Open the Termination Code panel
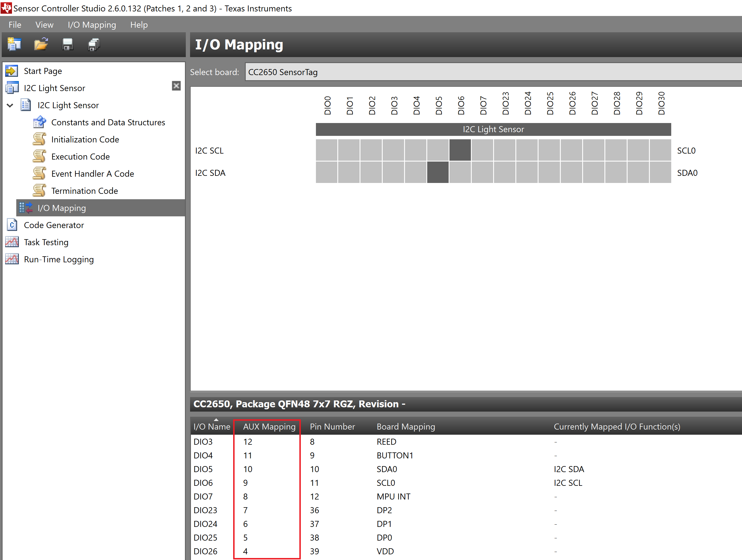The width and height of the screenshot is (742, 560). (84, 191)
